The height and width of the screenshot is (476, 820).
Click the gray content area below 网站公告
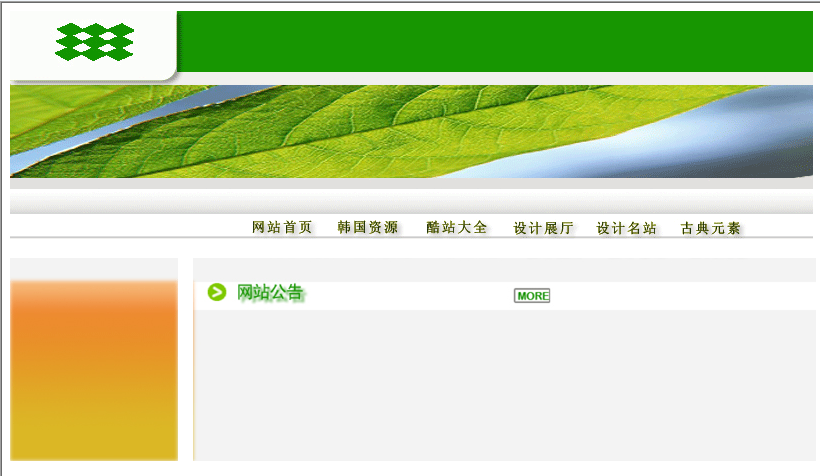(505, 385)
